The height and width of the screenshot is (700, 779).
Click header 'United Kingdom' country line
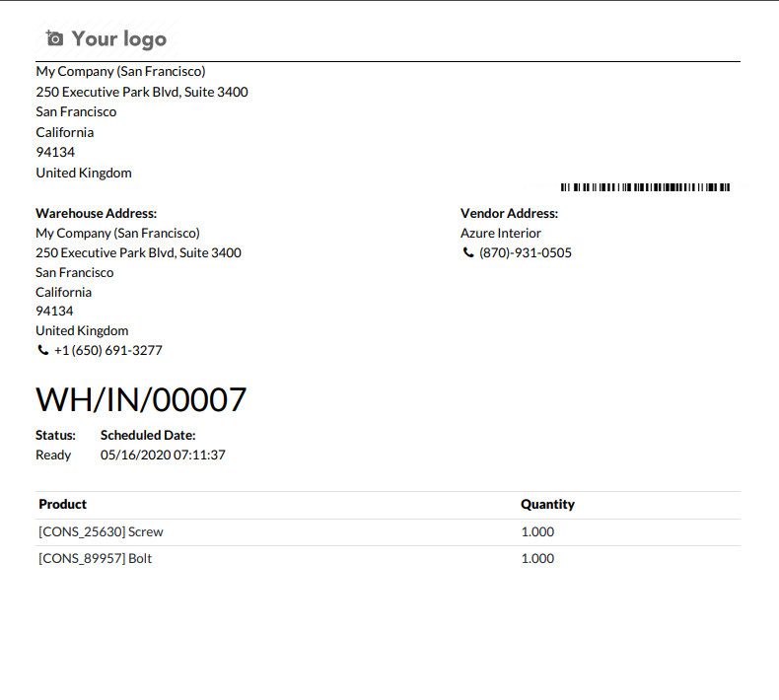coord(84,173)
